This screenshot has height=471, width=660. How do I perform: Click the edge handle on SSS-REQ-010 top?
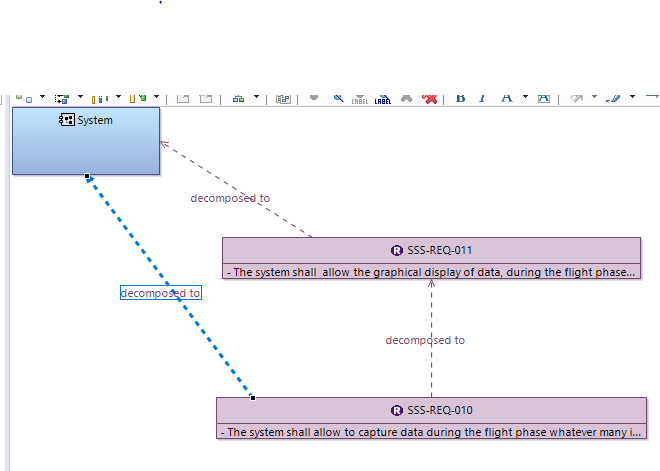tap(253, 398)
